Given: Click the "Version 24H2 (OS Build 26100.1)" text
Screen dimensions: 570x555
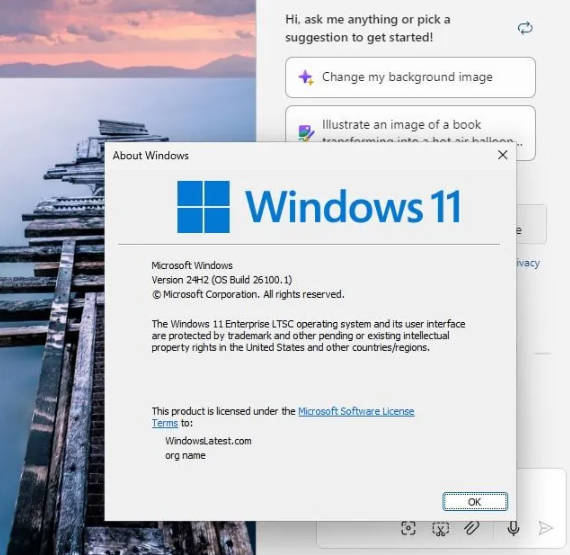Looking at the screenshot, I should point(222,280).
